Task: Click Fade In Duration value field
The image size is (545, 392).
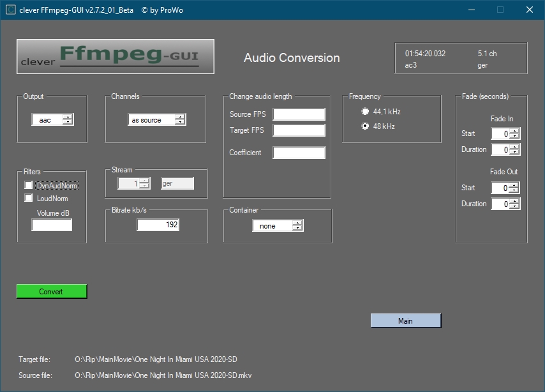Action: [x=500, y=149]
